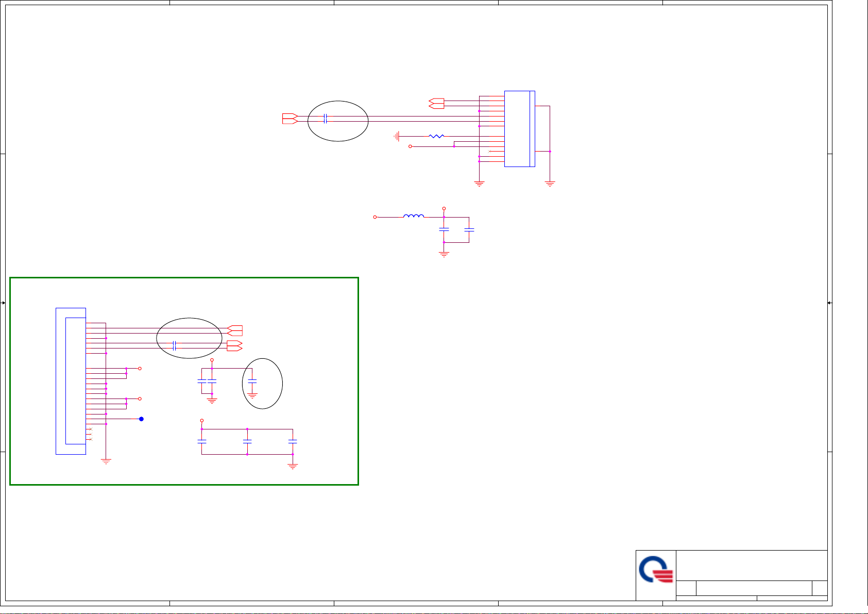
Task: Select the zigzag resistor symbol
Action: click(x=436, y=137)
